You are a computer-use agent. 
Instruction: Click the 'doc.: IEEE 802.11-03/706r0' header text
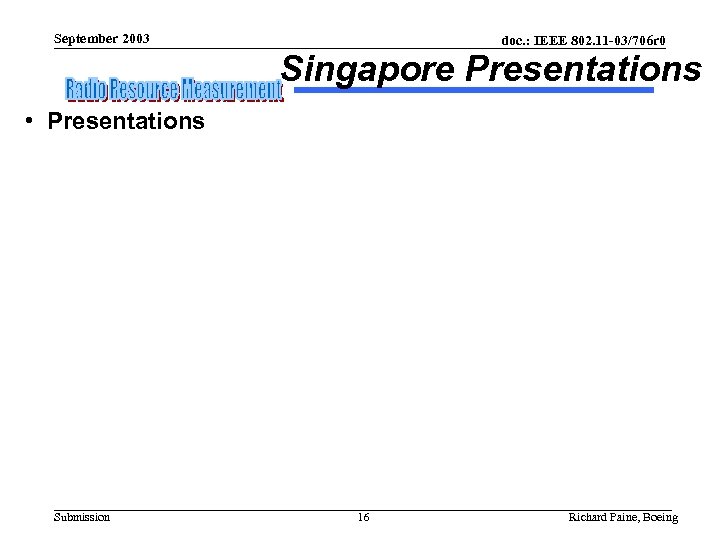pos(583,40)
